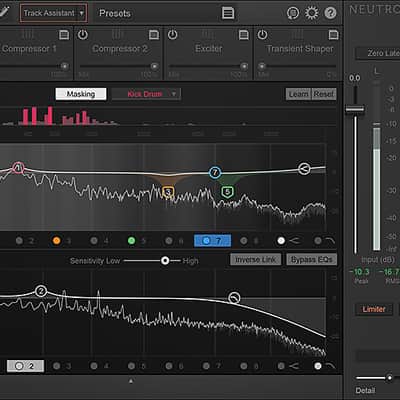Open the settings gear icon
The width and height of the screenshot is (400, 400).
(x=312, y=13)
